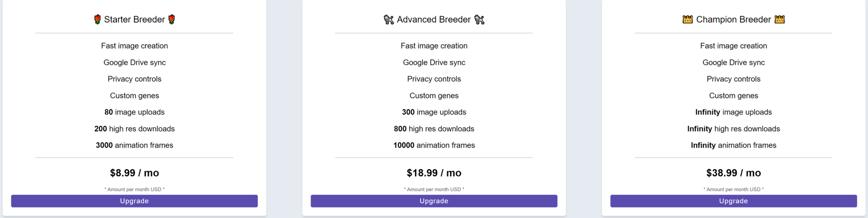The height and width of the screenshot is (218, 868).
Task: Upgrade to the Starter Breeder plan
Action: [134, 201]
